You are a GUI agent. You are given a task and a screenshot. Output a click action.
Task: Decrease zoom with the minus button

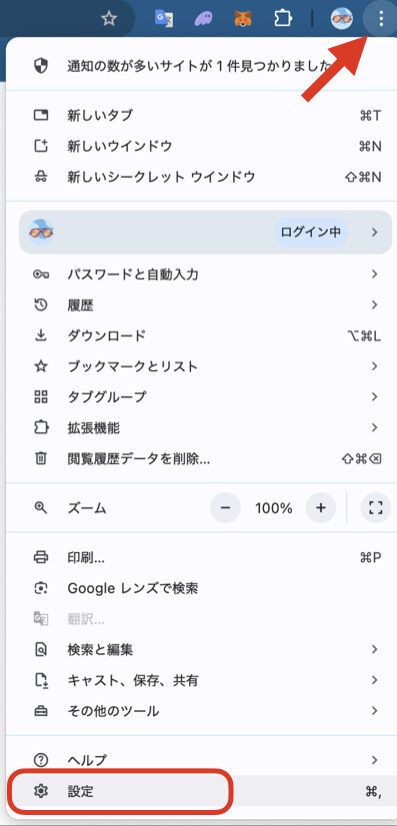[x=225, y=508]
